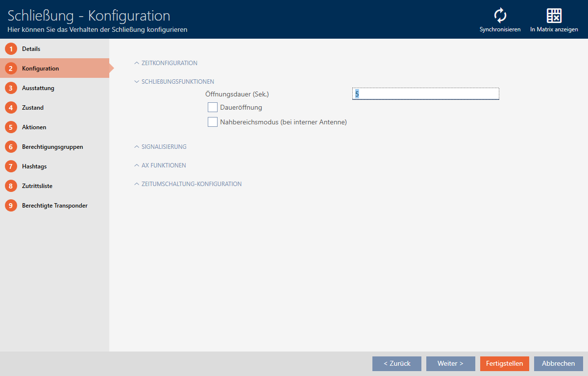Image resolution: width=588 pixels, height=376 pixels.
Task: Switch to Berechtigte Transponder tab
Action: pos(54,206)
